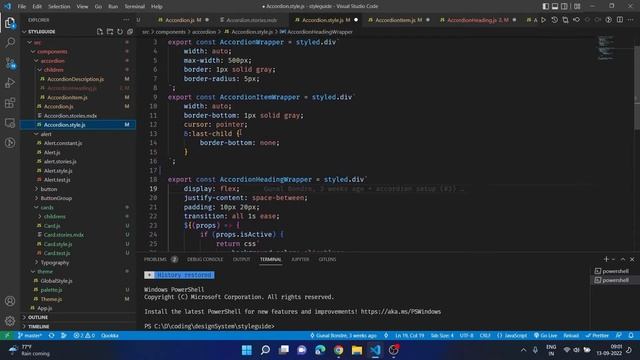Open explorer views and more actions menu
Viewport: 640px width, 360px height.
tap(126, 20)
